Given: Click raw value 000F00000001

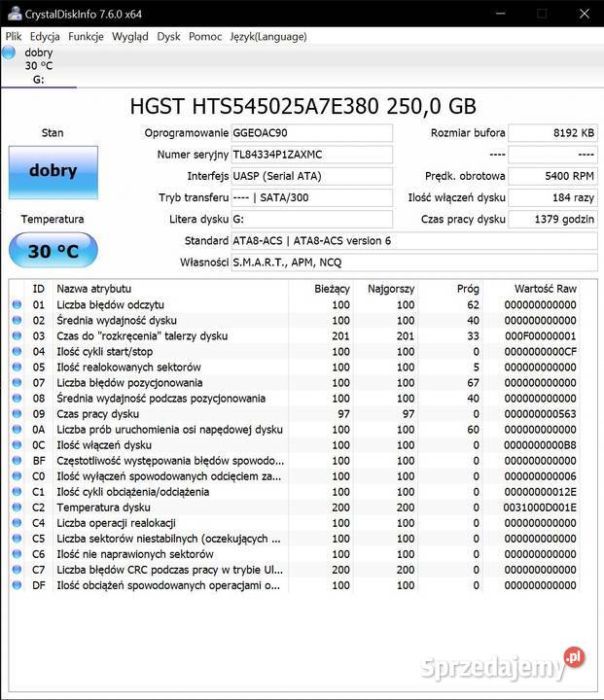Looking at the screenshot, I should click(540, 336).
